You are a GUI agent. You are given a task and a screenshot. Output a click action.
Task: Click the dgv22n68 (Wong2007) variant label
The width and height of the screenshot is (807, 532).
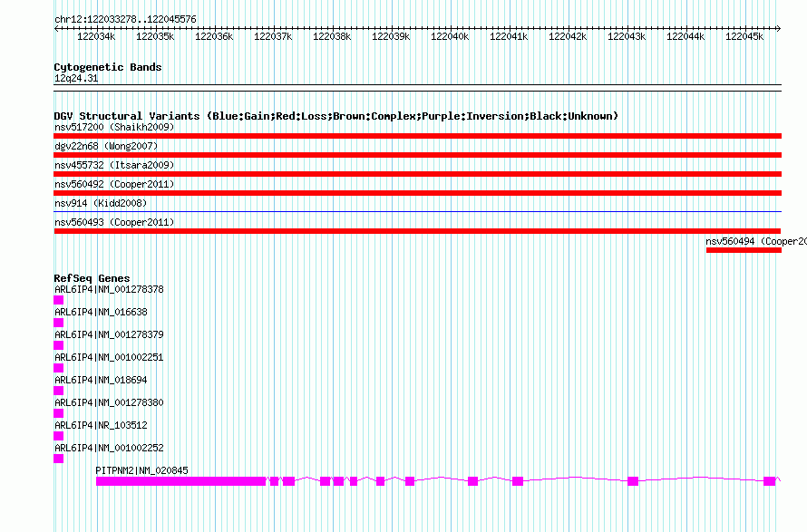pos(106,146)
